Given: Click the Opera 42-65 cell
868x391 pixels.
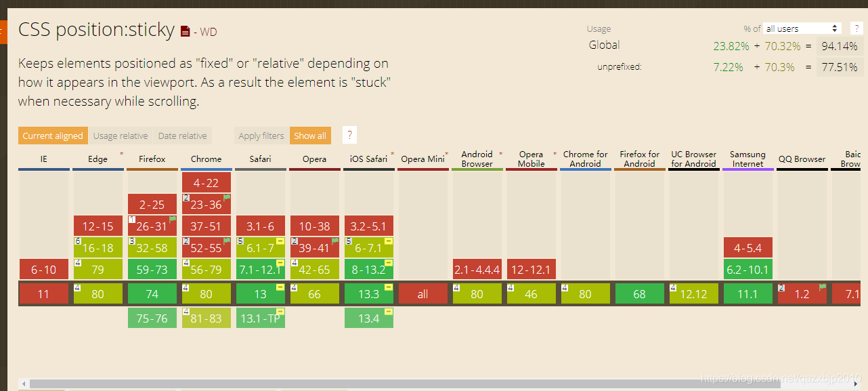Looking at the screenshot, I should click(x=315, y=269).
